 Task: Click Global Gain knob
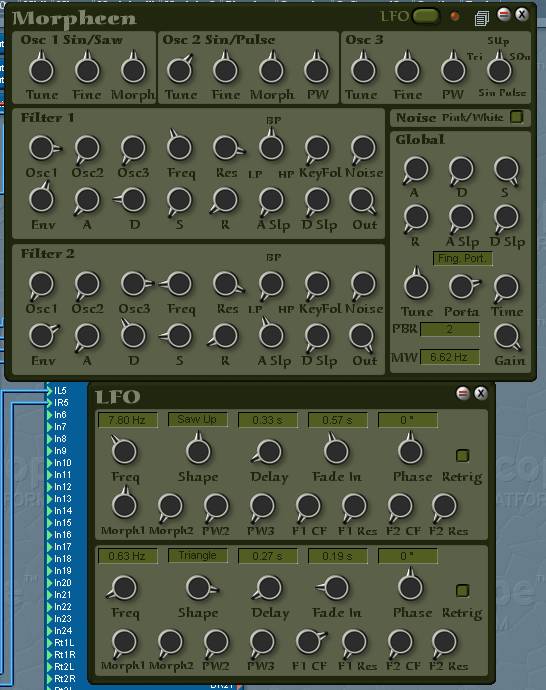pyautogui.click(x=507, y=336)
